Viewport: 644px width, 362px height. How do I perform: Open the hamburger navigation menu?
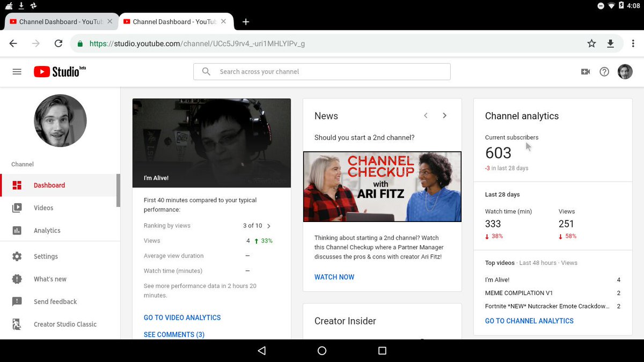point(17,72)
